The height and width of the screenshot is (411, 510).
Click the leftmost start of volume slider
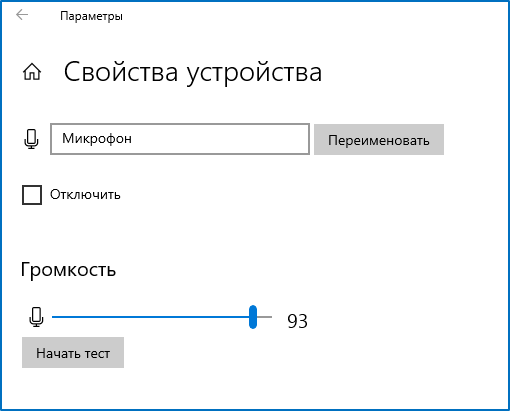pos(54,317)
